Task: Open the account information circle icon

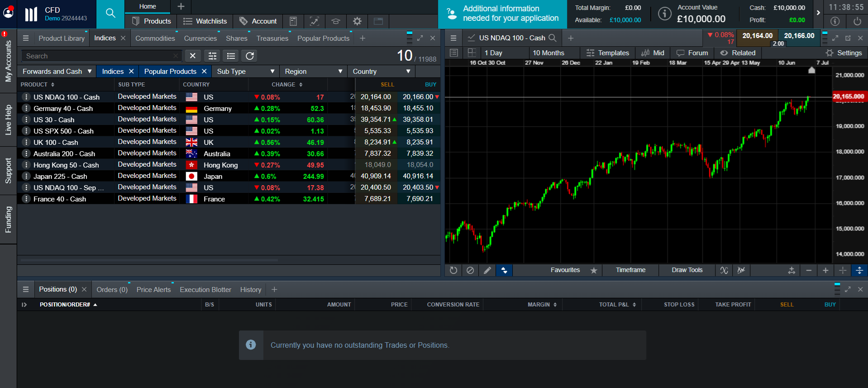Action: (664, 13)
